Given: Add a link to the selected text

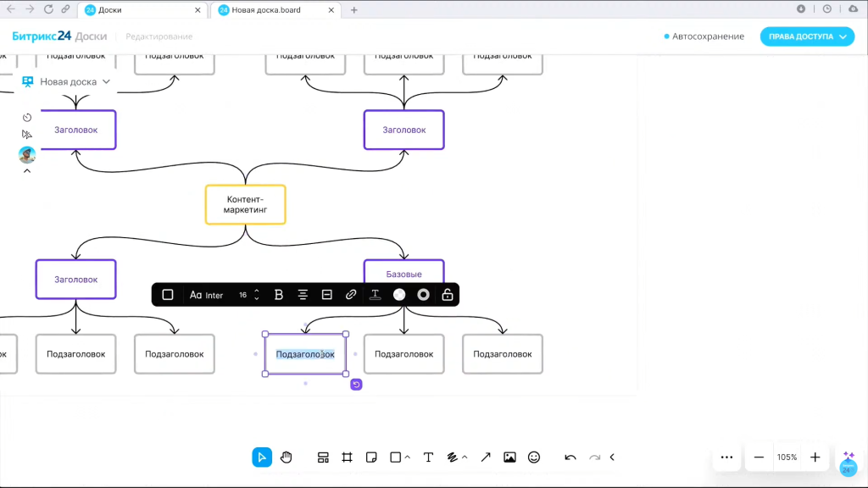Looking at the screenshot, I should 351,295.
